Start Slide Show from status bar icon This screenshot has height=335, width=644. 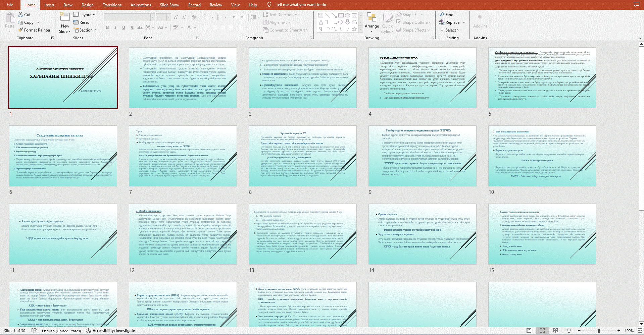pyautogui.click(x=569, y=331)
